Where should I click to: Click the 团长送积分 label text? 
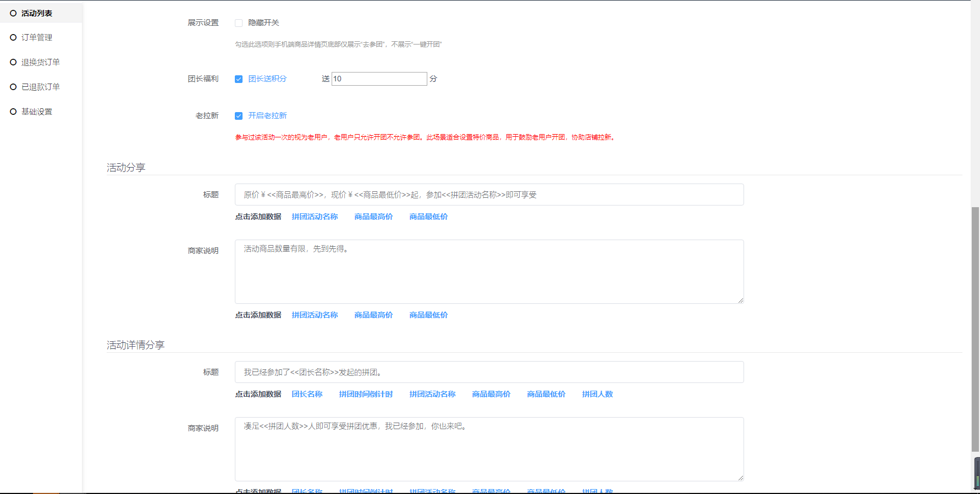267,79
